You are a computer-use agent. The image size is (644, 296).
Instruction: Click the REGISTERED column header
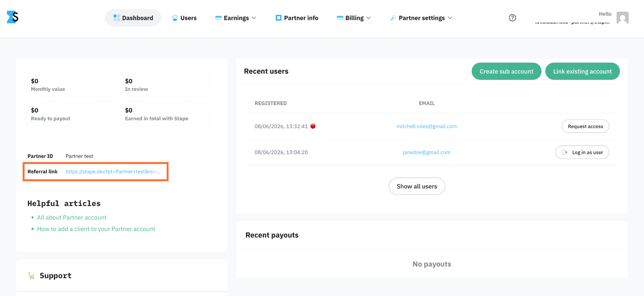coord(270,103)
